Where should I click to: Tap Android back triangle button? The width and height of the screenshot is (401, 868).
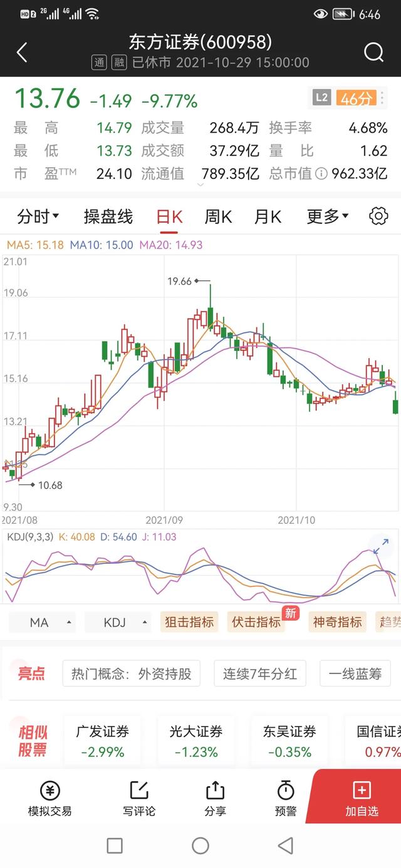286,846
